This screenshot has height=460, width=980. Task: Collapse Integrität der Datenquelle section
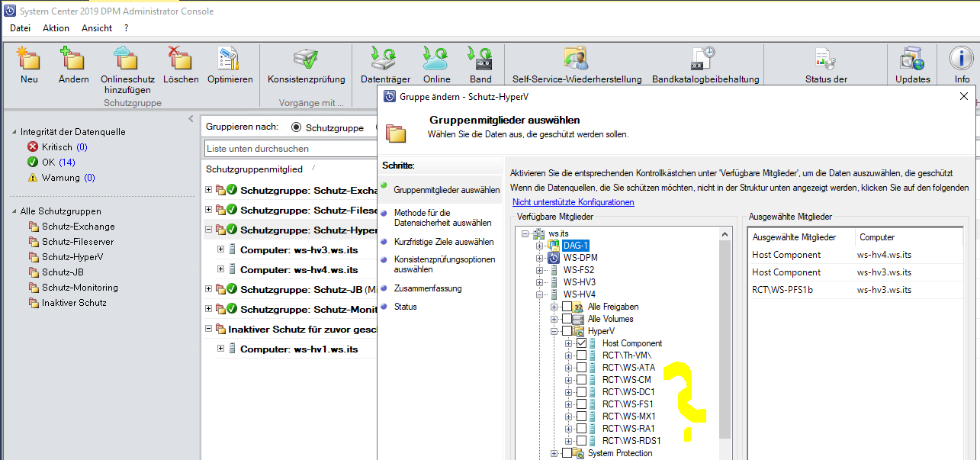[x=14, y=132]
